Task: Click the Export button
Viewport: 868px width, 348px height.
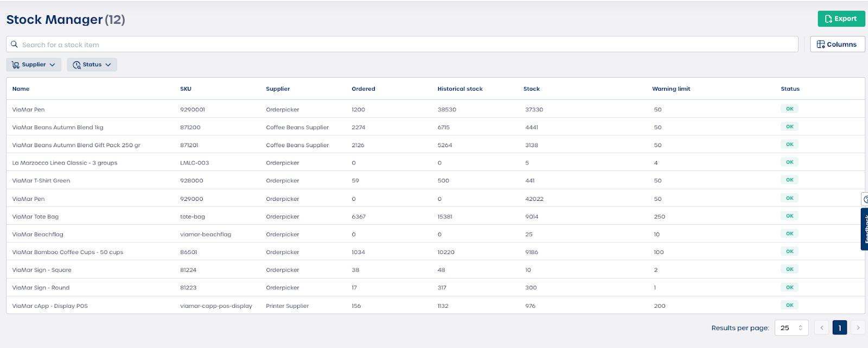Action: [841, 19]
